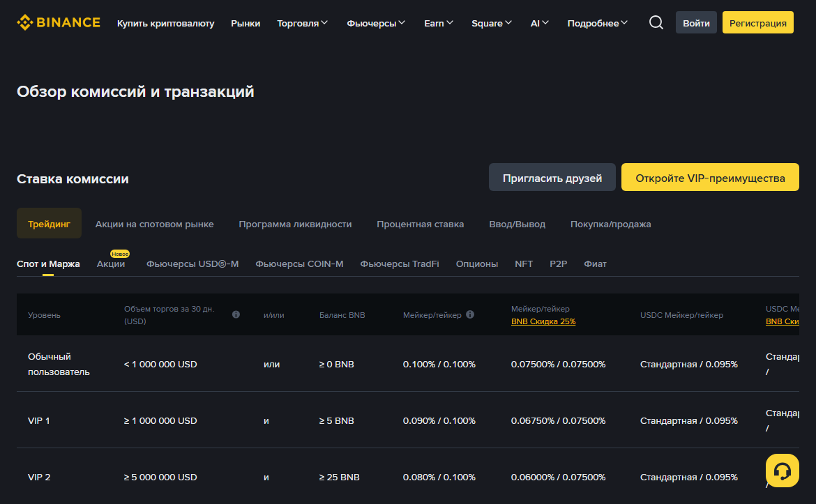Click Уровень column header
Screen dimensions: 816x504
point(44,315)
